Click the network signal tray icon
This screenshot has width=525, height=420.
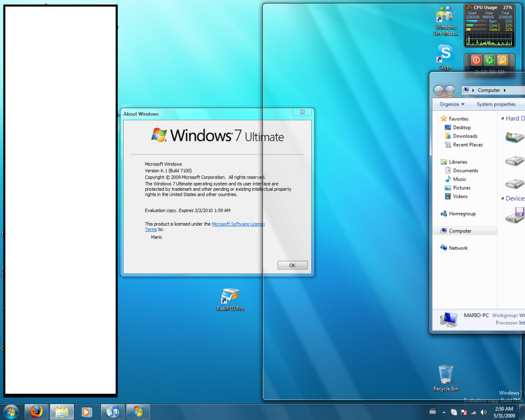click(x=473, y=412)
